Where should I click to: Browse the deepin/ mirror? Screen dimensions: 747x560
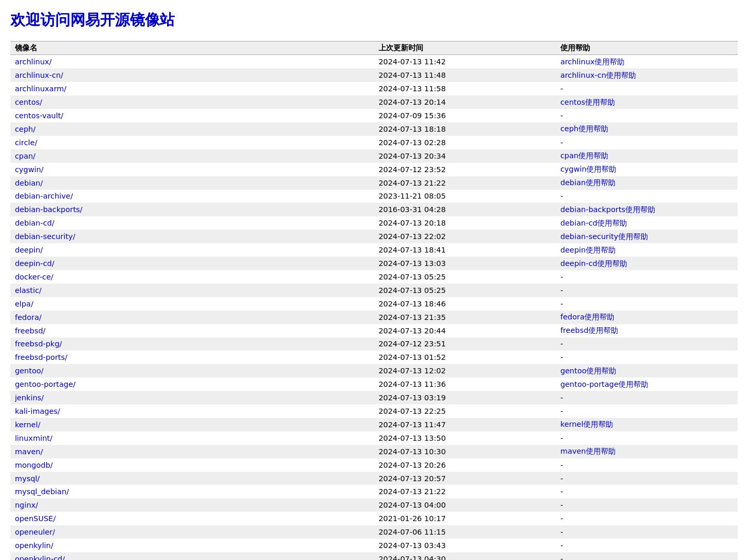[29, 250]
